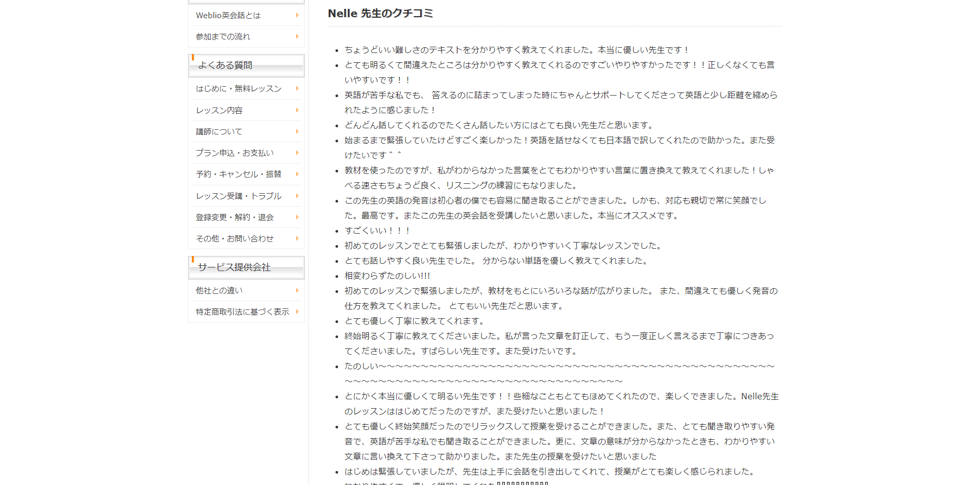Click the arrow icon next to 参加までの流れ
The image size is (980, 485).
point(297,37)
